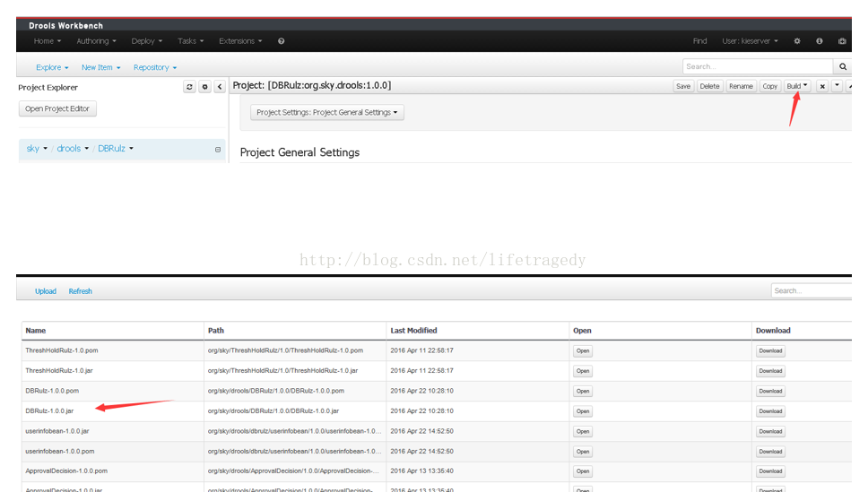The image size is (868, 501).
Task: Click date 2016 Apr 13 13:35:40 for ApprovalDecision-1.0.0.pom
Action: (x=421, y=471)
